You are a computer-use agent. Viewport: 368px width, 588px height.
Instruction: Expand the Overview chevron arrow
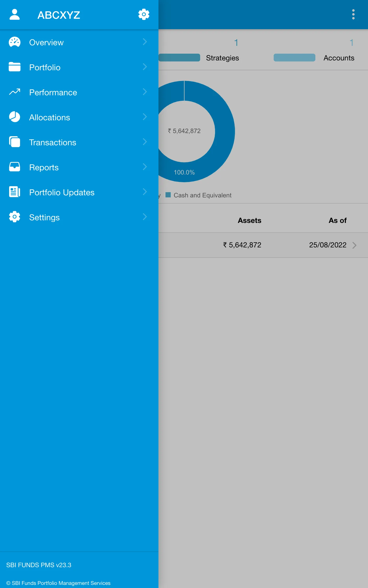pyautogui.click(x=145, y=42)
